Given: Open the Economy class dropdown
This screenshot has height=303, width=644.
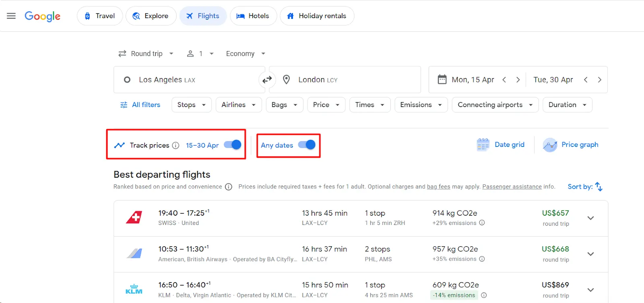Looking at the screenshot, I should coord(246,54).
